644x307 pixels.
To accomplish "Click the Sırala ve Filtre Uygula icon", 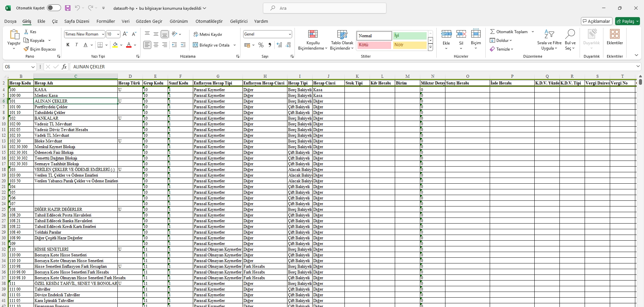I will coord(549,34).
